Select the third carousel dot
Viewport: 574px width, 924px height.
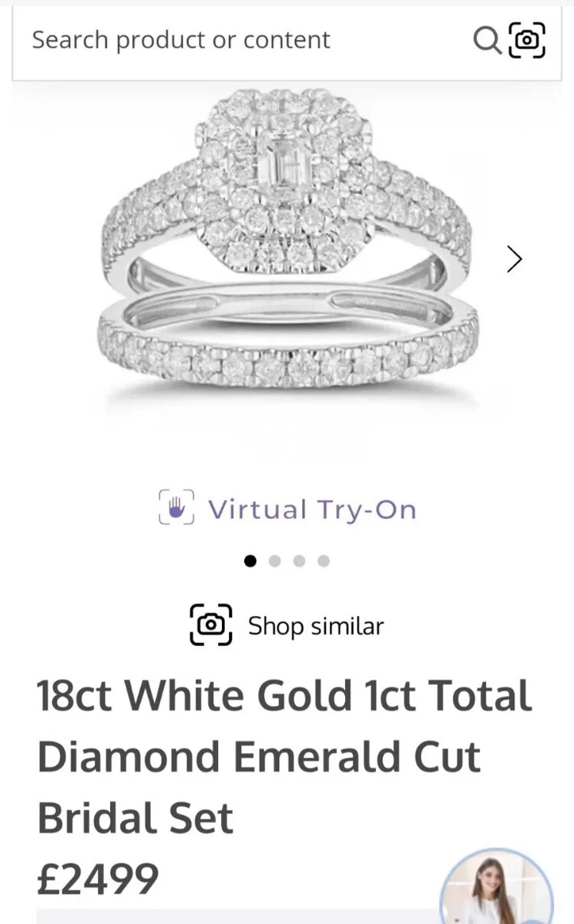tap(300, 561)
